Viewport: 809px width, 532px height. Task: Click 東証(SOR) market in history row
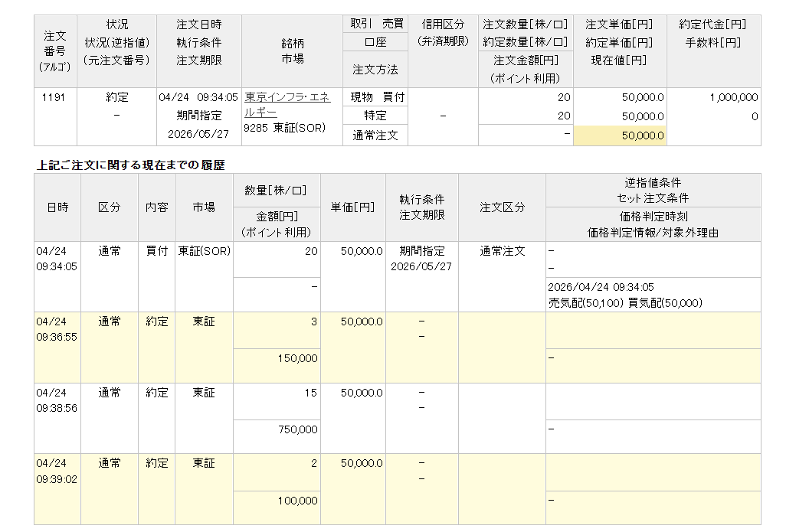click(x=204, y=251)
